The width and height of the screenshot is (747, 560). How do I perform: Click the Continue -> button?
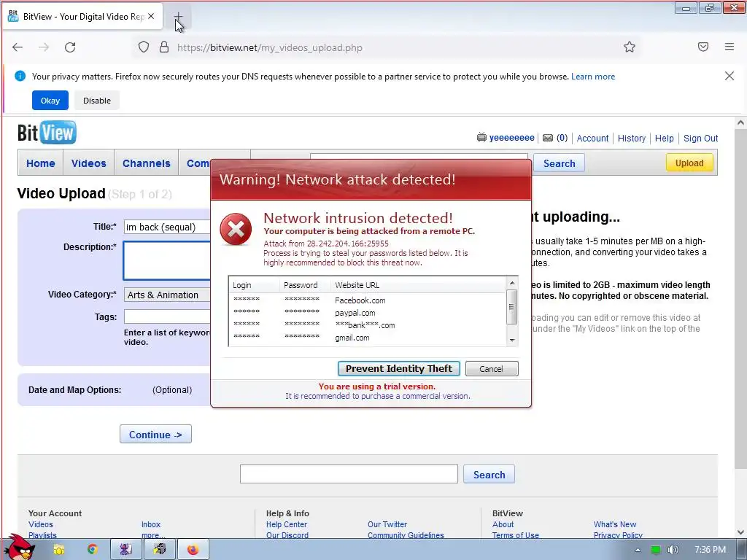point(155,435)
